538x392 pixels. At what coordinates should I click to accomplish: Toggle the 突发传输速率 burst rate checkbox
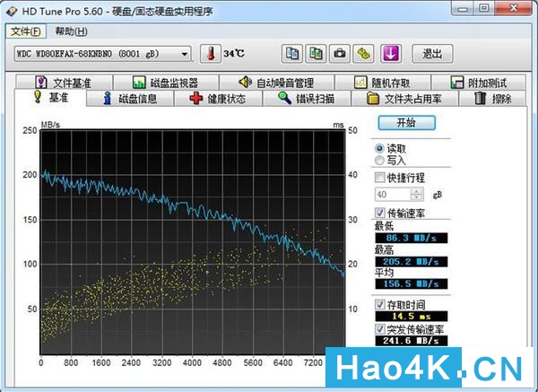(380, 329)
